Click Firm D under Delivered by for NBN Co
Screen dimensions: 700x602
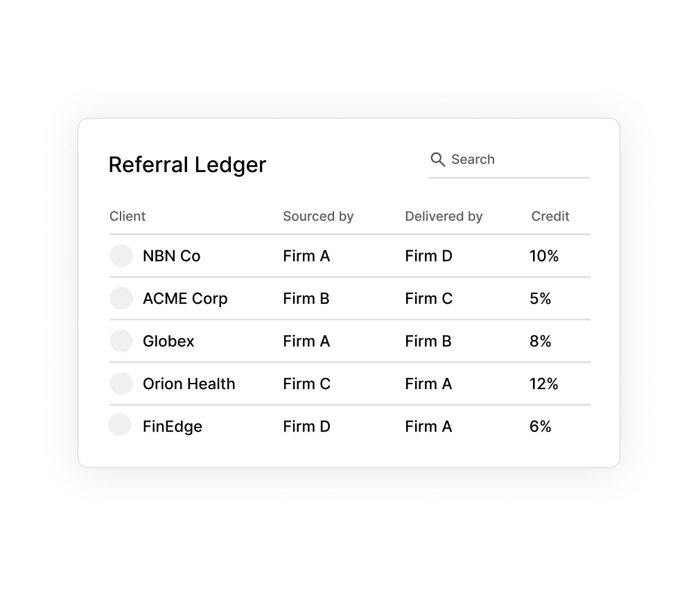[428, 256]
